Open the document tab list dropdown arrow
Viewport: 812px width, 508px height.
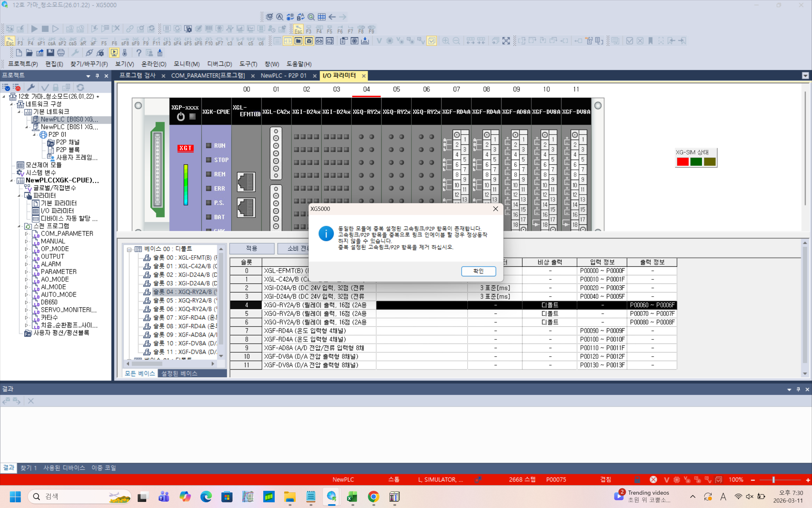pyautogui.click(x=805, y=76)
